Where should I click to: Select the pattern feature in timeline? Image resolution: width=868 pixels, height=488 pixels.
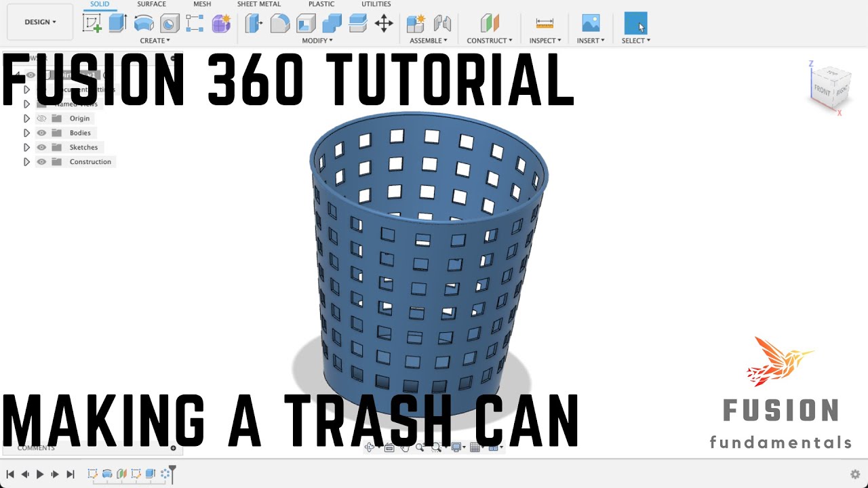coord(165,474)
